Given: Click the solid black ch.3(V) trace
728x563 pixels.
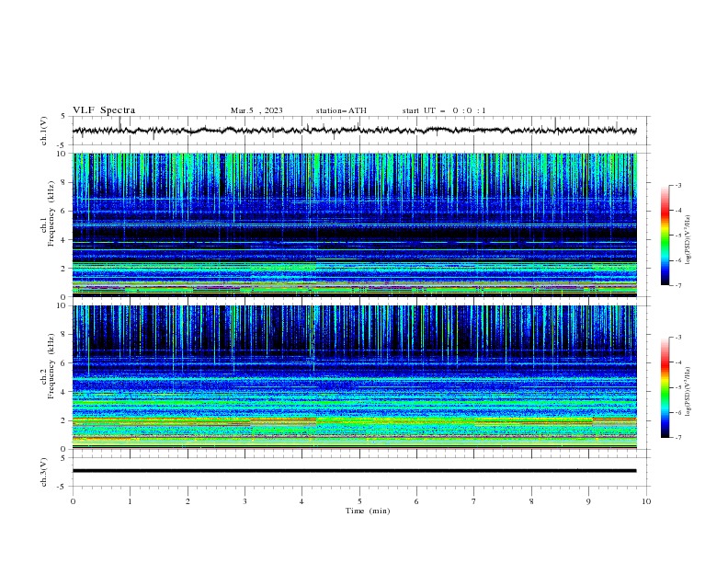Looking at the screenshot, I should (x=354, y=471).
